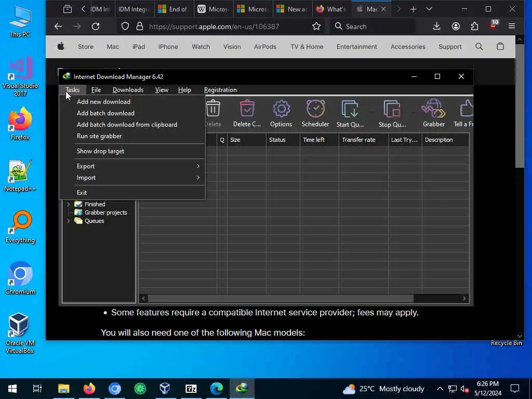Open the Registration menu
This screenshot has width=532, height=399.
click(x=220, y=90)
